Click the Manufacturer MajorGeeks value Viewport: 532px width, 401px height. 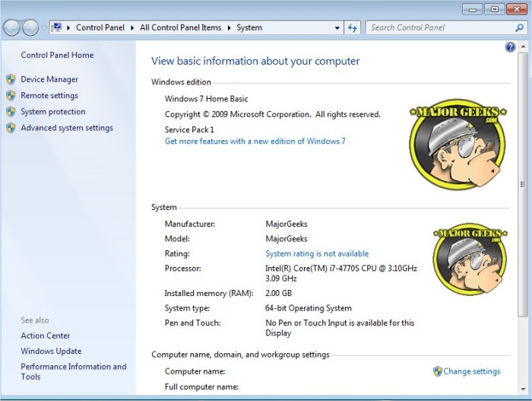[287, 224]
